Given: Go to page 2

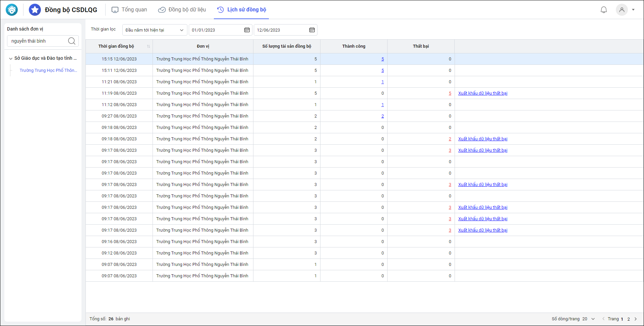Looking at the screenshot, I should click(629, 319).
